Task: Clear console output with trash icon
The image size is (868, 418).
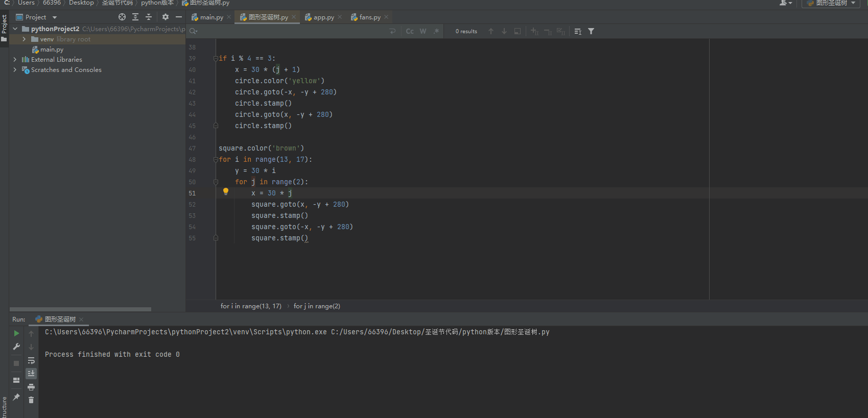Action: 31,400
